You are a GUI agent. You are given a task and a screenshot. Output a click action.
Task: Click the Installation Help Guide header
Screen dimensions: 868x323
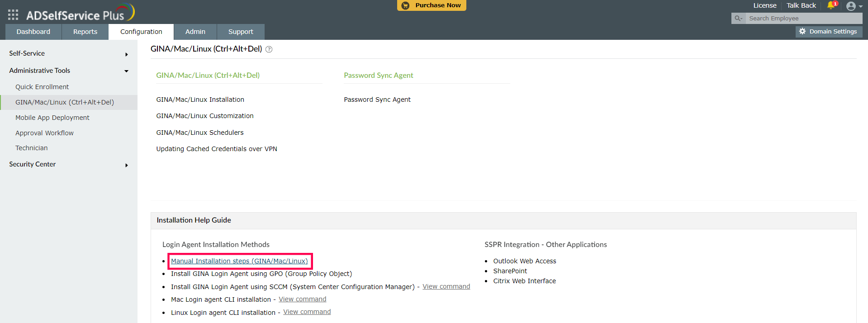tap(194, 220)
